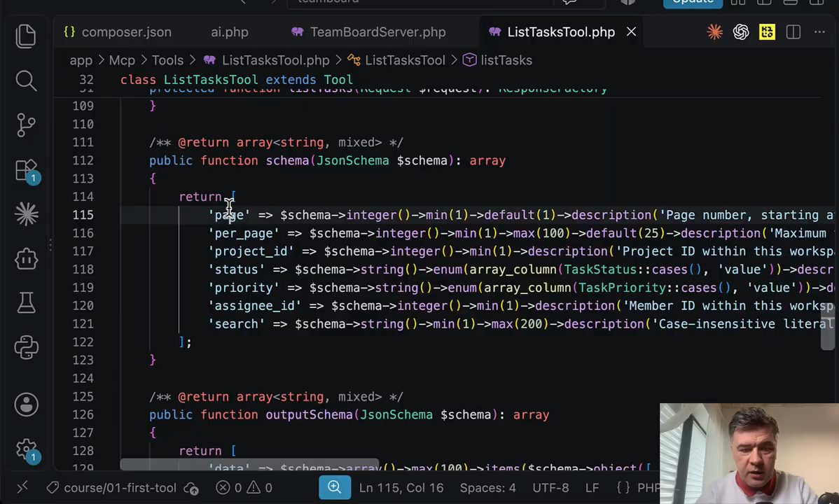
Task: Open the Manage gear settings menu
Action: (x=27, y=451)
